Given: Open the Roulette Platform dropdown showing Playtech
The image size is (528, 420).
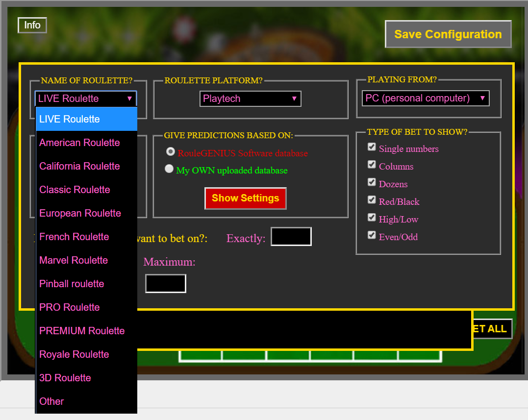Looking at the screenshot, I should (250, 99).
